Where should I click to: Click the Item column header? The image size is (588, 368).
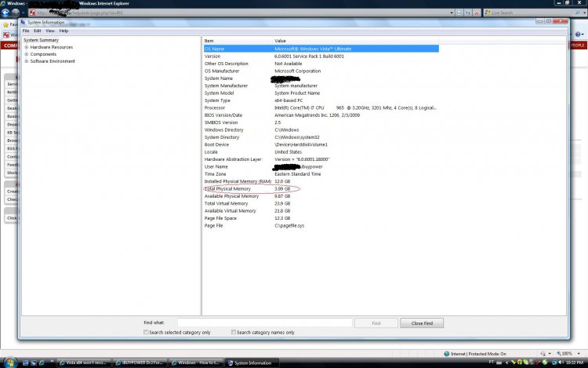click(238, 41)
